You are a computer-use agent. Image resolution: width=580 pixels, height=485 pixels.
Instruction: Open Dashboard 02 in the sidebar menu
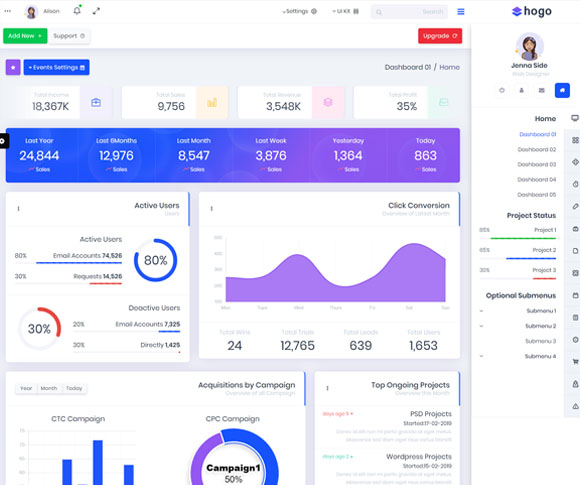tap(537, 149)
